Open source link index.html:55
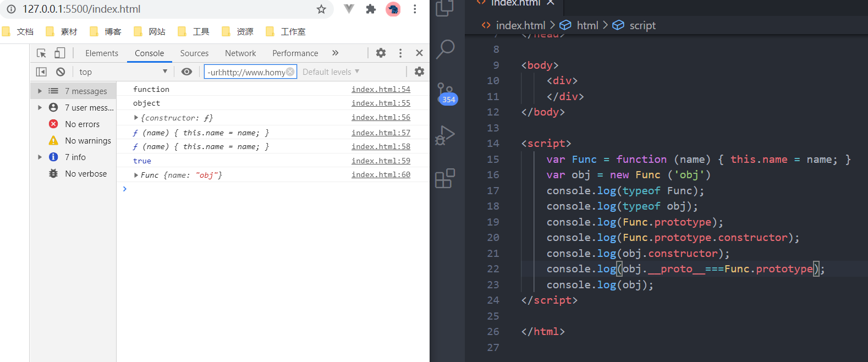Screen dimensions: 868x362 [381, 103]
